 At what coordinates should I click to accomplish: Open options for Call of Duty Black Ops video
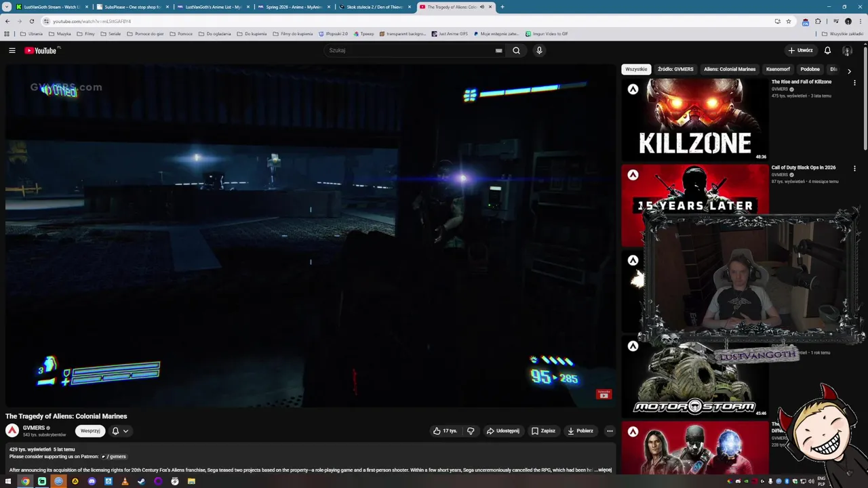[854, 168]
